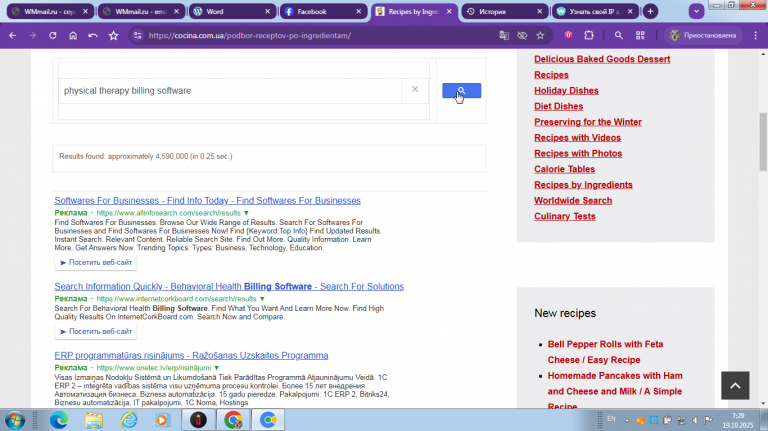Click the undo arrow in toolbar
The width and height of the screenshot is (768, 431).
click(93, 35)
